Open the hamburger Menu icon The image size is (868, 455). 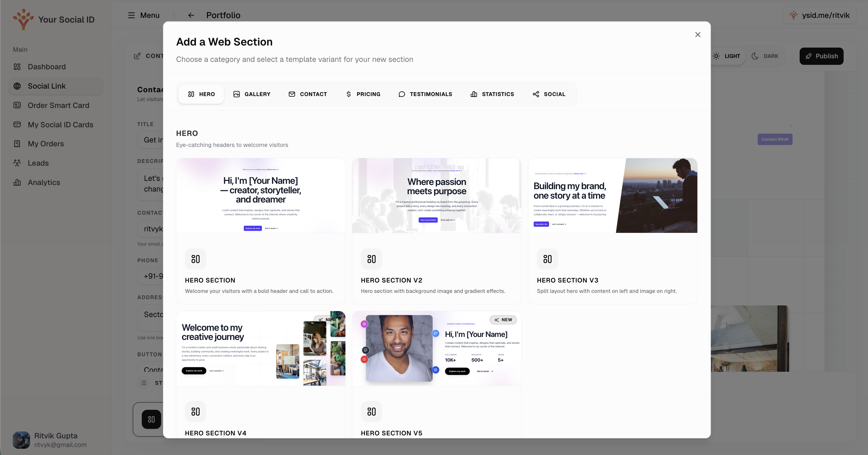coord(131,15)
